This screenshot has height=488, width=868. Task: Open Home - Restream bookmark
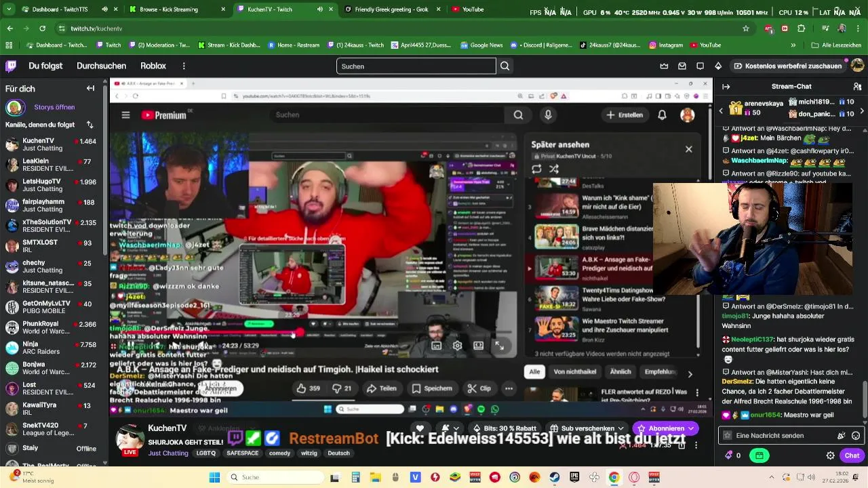pyautogui.click(x=293, y=45)
